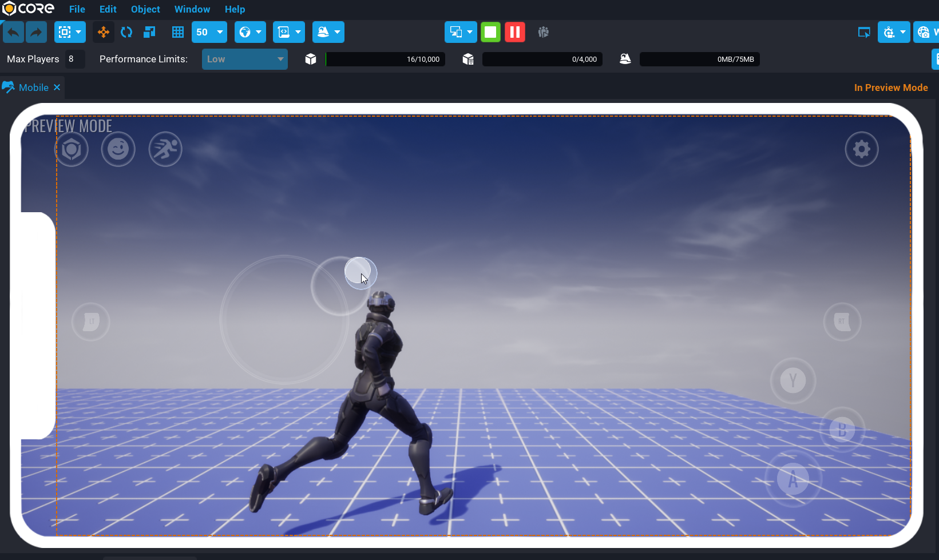Tap the running-figure sprint toggle
939x560 pixels.
point(165,149)
